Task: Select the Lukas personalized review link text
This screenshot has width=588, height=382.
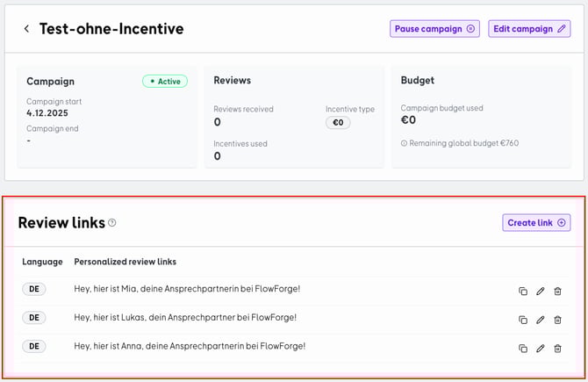Action: click(x=185, y=318)
